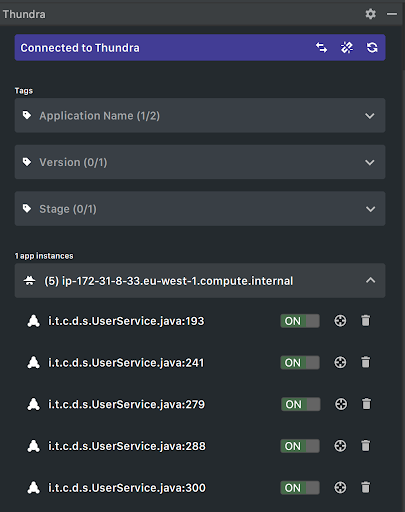405x512 pixels.
Task: Delete the UserService.java:300 tracepoint
Action: 366,487
